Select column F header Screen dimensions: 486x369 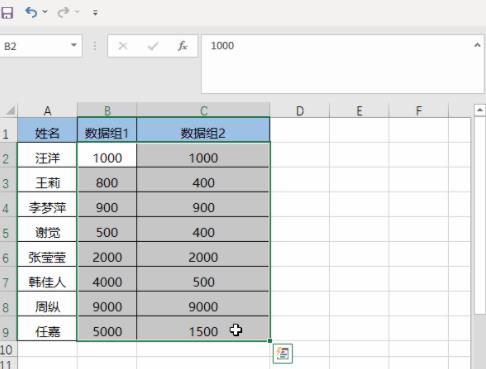[x=419, y=110]
